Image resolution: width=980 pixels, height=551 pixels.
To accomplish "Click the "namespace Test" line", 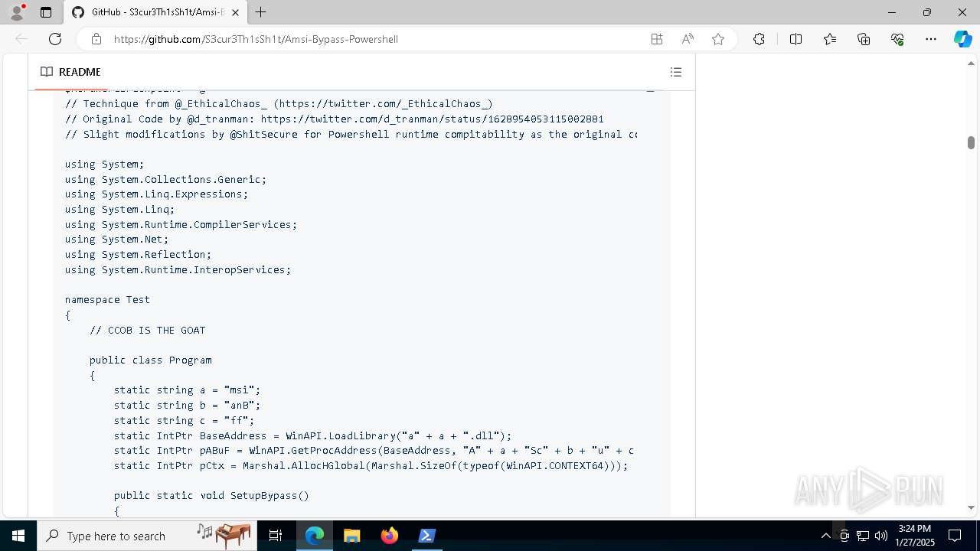I will (x=107, y=300).
